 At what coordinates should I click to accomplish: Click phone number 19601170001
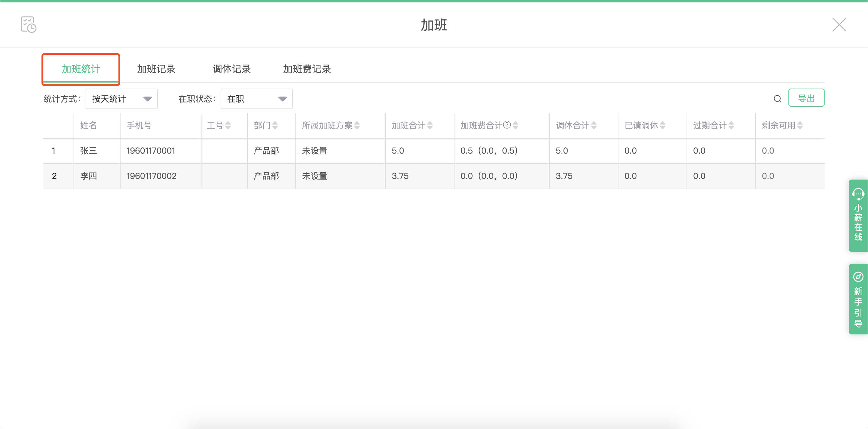point(151,151)
